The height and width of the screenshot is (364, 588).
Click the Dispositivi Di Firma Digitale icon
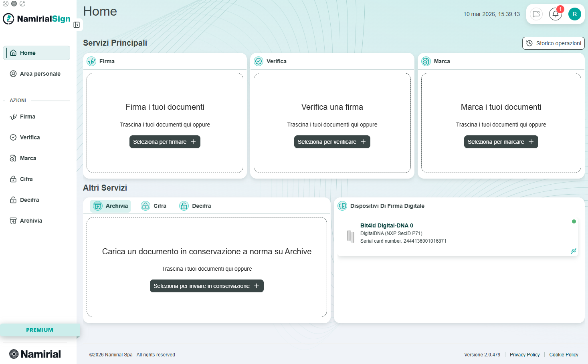342,206
